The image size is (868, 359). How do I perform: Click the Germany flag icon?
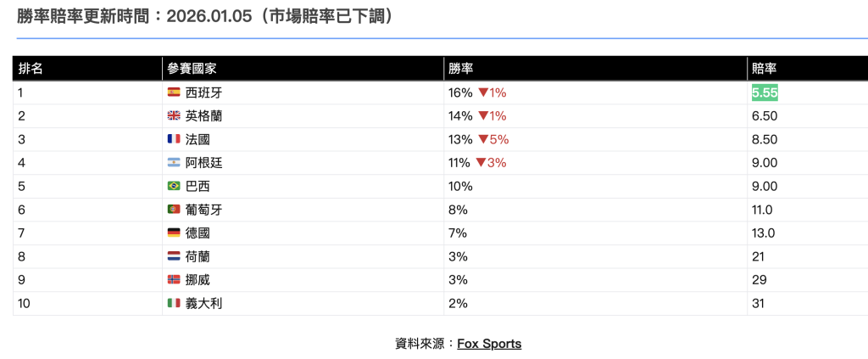tap(174, 233)
